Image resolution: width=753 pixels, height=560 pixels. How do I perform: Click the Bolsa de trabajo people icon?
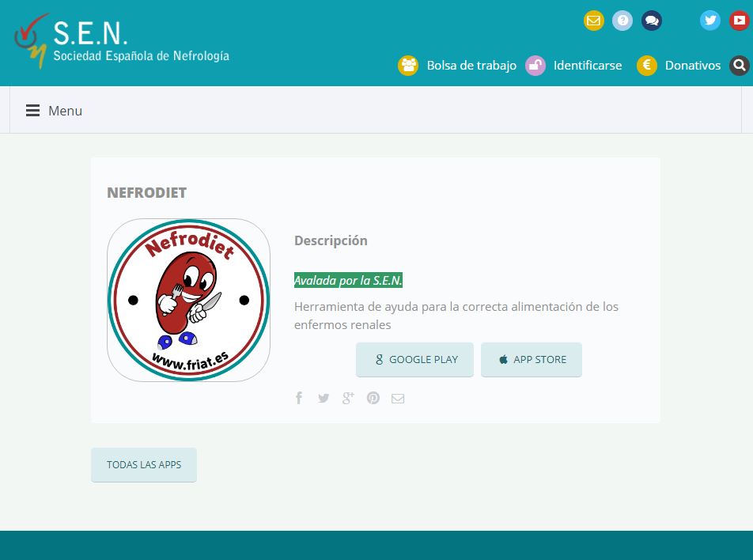coord(408,66)
